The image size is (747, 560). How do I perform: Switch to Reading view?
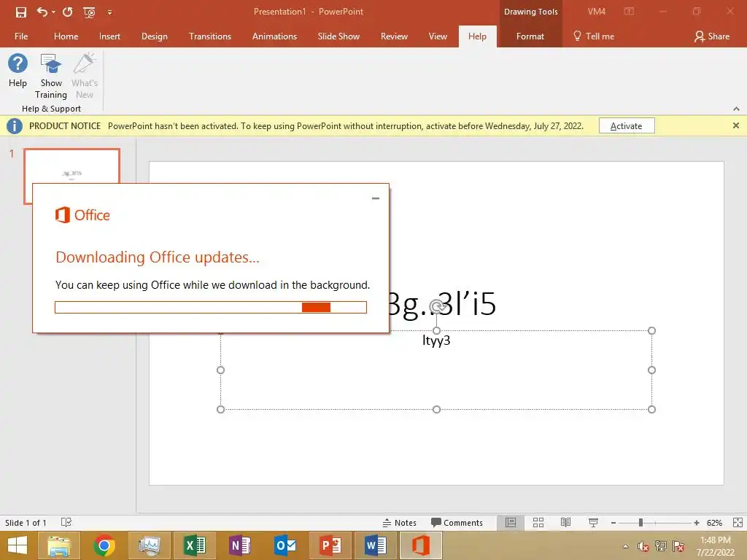tap(565, 523)
